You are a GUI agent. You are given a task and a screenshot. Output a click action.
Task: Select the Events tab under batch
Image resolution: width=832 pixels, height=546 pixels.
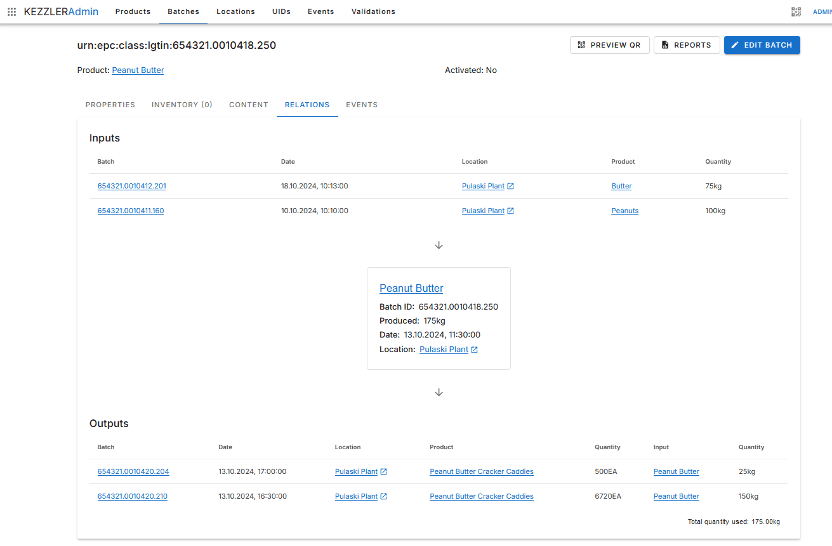coord(361,104)
